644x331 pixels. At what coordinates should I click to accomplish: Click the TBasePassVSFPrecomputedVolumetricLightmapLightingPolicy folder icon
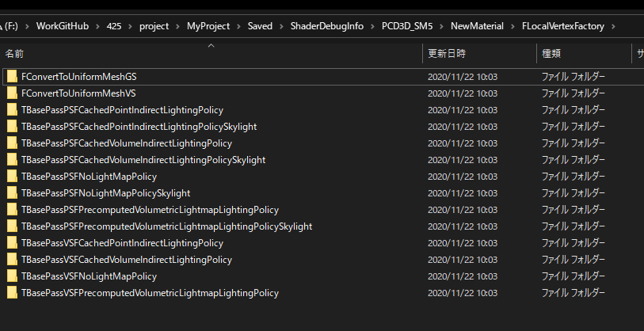[12, 293]
